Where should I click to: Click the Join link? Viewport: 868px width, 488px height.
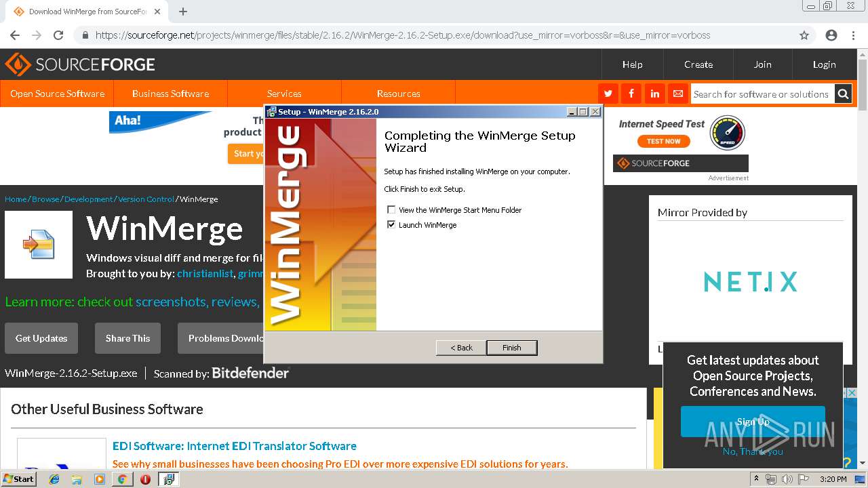763,64
